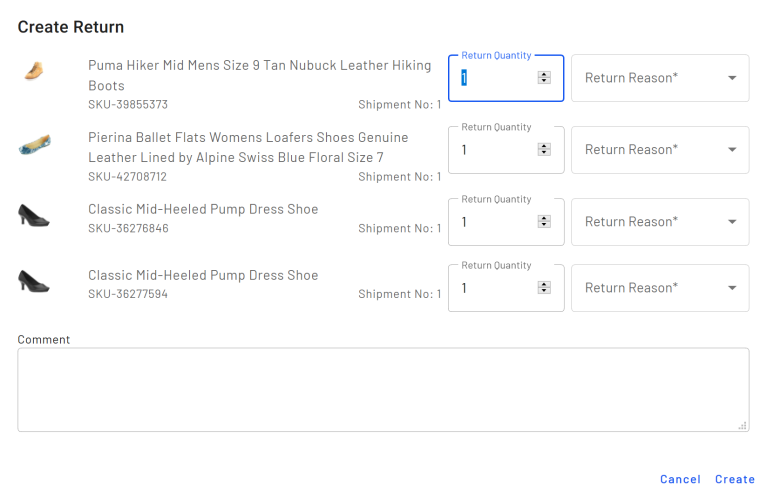The width and height of the screenshot is (767, 500).
Task: Click the Create button
Action: click(734, 480)
